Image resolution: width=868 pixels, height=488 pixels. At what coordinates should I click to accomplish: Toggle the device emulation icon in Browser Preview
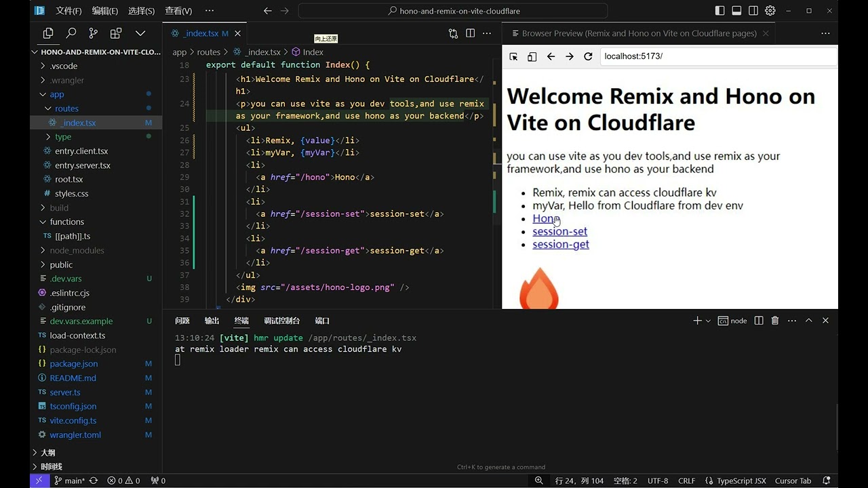tap(532, 56)
